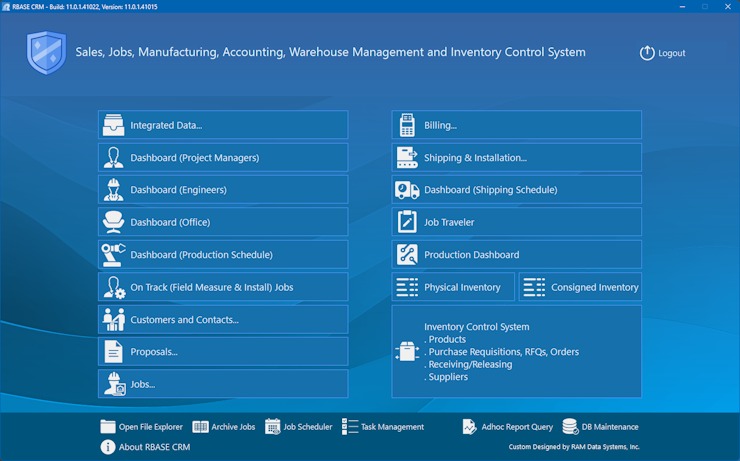This screenshot has height=461, width=740.
Task: Click the '. Suppliers' line
Action: tap(446, 377)
